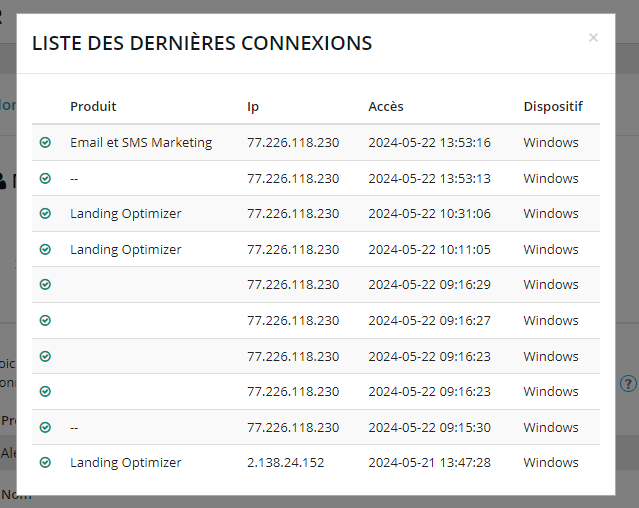Click status icon beside 10:31:06 Landing Optimizer entry
639x508 pixels.
point(45,214)
